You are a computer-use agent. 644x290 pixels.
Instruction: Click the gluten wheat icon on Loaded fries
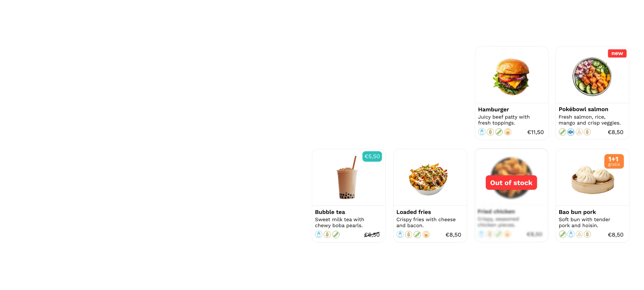pyautogui.click(x=409, y=235)
